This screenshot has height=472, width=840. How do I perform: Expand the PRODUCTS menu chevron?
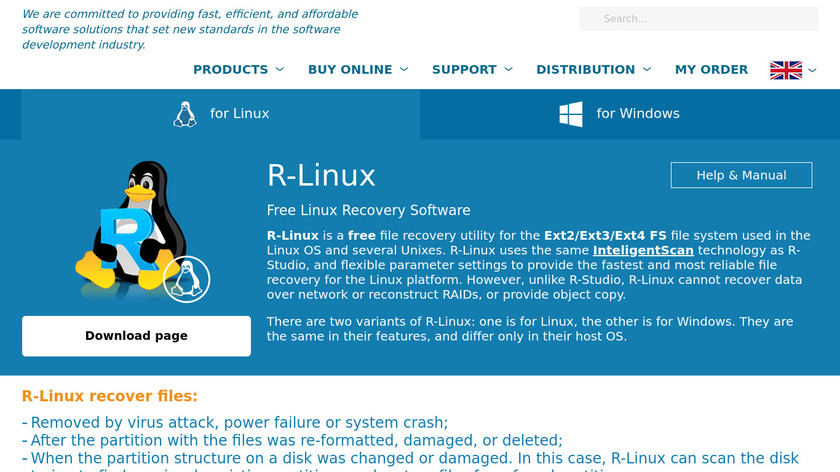[280, 69]
